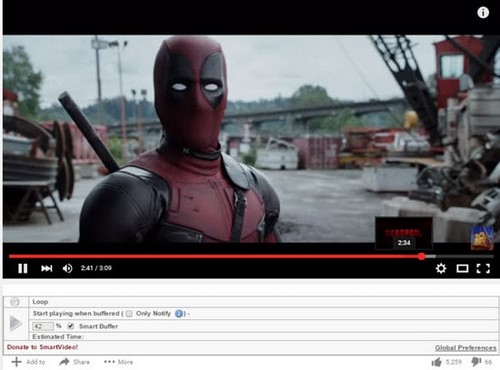The width and height of the screenshot is (500, 370).
Task: Open the info card icon
Action: tap(483, 13)
